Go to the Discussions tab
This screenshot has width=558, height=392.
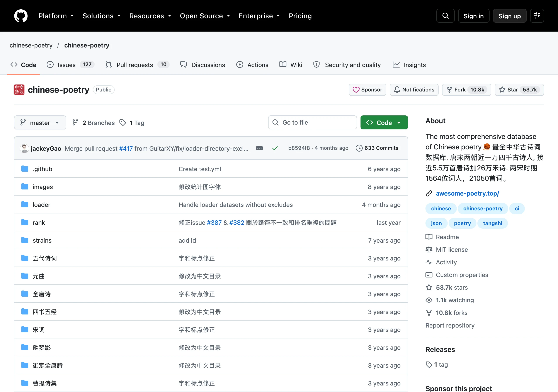click(202, 65)
